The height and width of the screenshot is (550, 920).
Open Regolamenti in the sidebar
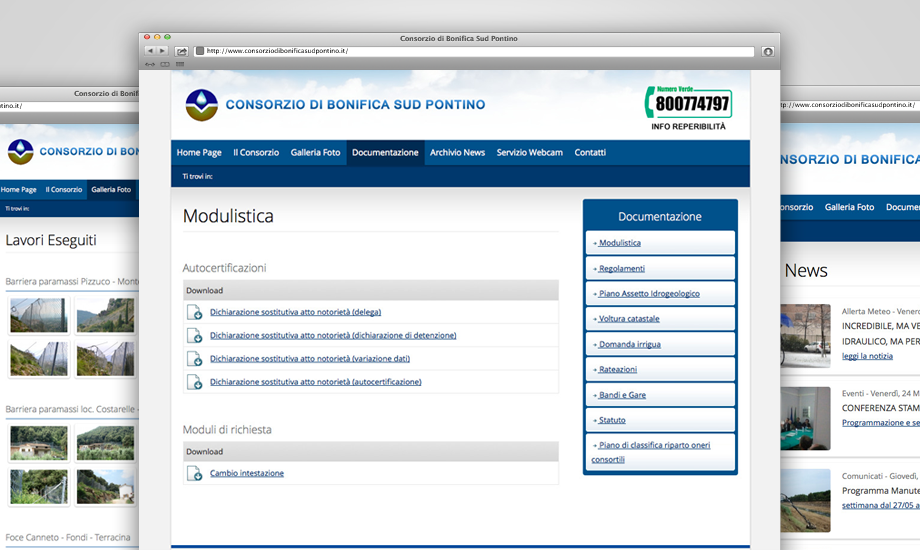coord(660,268)
